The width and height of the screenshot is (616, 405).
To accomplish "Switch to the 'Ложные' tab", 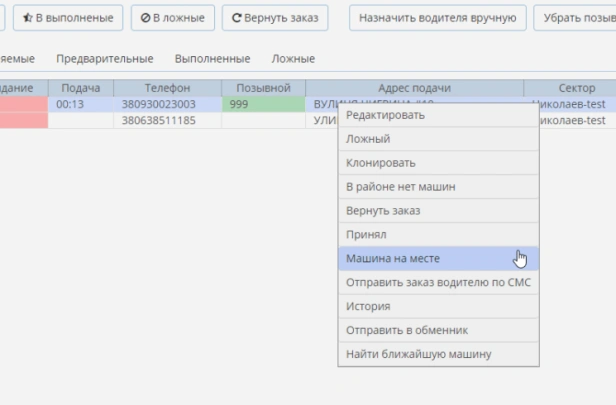I will (x=293, y=59).
